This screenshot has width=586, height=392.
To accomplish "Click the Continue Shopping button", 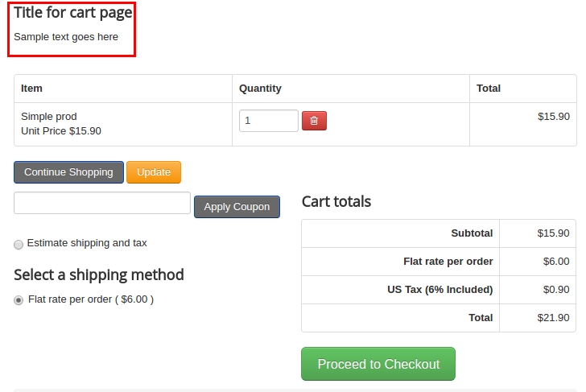I will pyautogui.click(x=68, y=172).
